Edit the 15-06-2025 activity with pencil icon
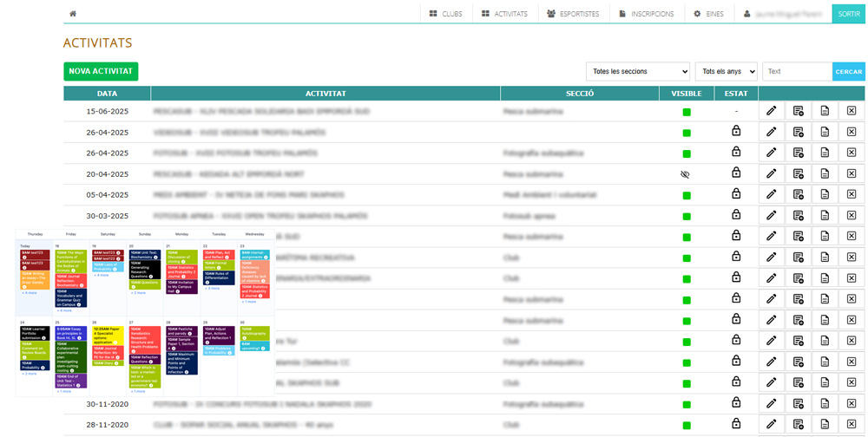Screen dimensions: 868x437 pyautogui.click(x=771, y=111)
